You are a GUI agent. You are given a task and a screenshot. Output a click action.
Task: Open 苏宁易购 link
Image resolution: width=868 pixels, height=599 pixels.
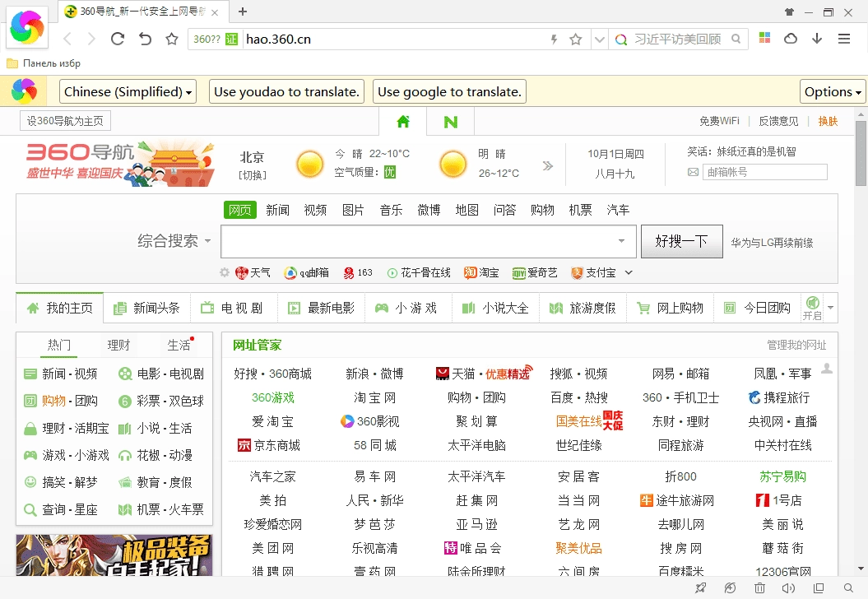tap(782, 476)
